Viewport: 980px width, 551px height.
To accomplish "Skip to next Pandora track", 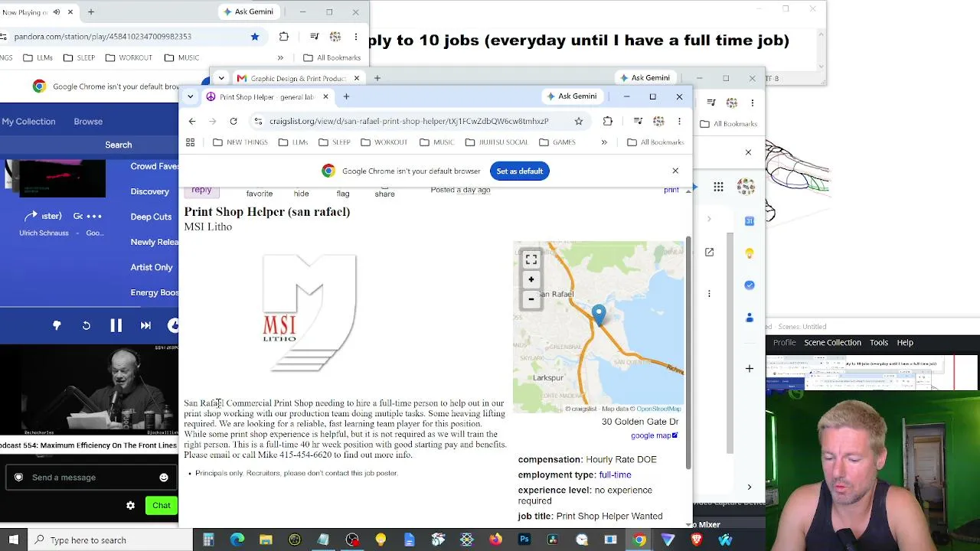I will [145, 325].
